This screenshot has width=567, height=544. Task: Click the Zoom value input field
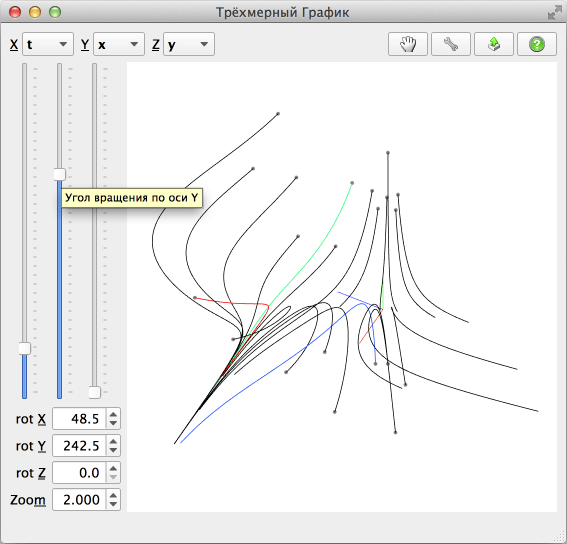tap(80, 500)
